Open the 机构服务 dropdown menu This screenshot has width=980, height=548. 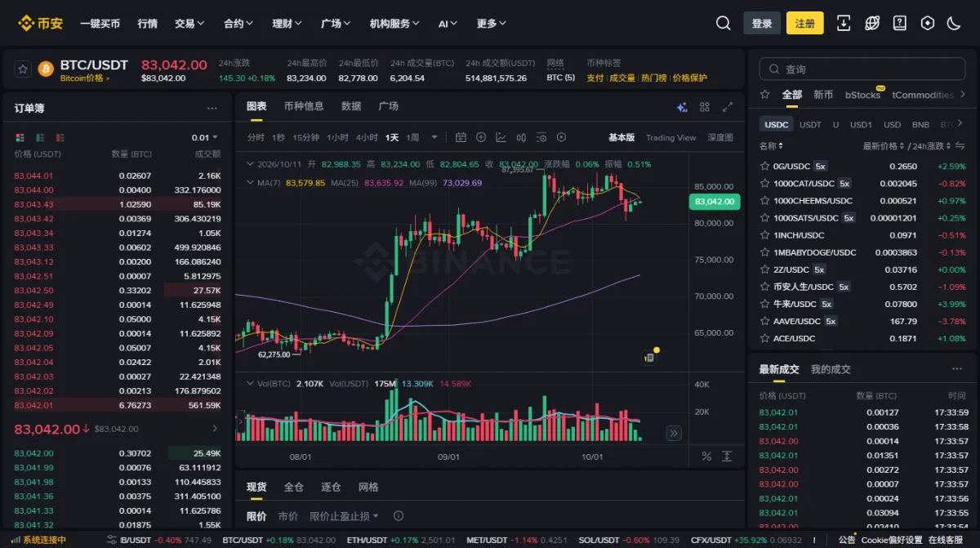[x=395, y=24]
